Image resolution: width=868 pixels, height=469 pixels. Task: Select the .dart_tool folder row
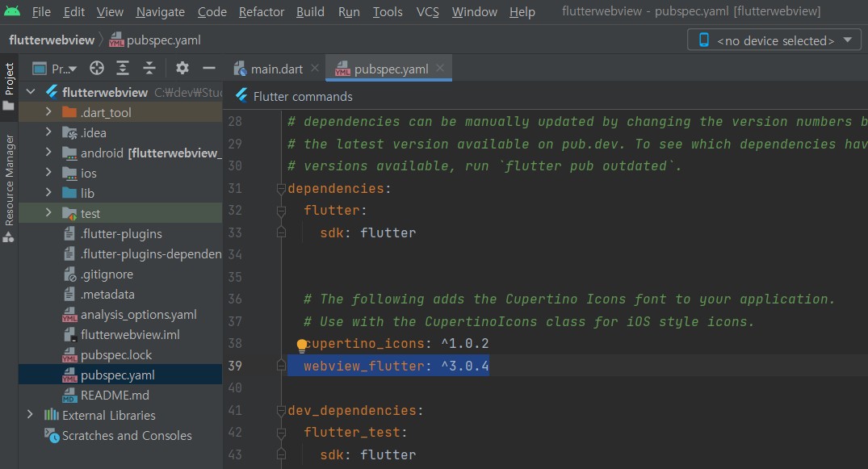[x=120, y=112]
